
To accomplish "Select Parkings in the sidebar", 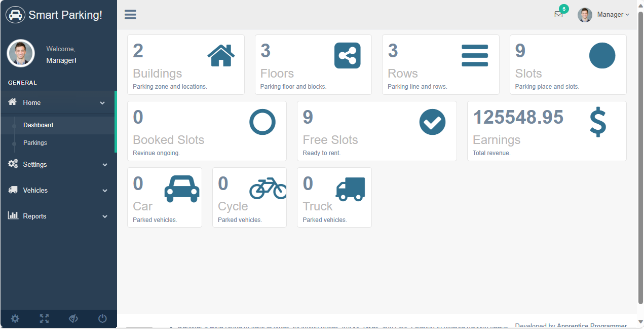I will (x=35, y=143).
